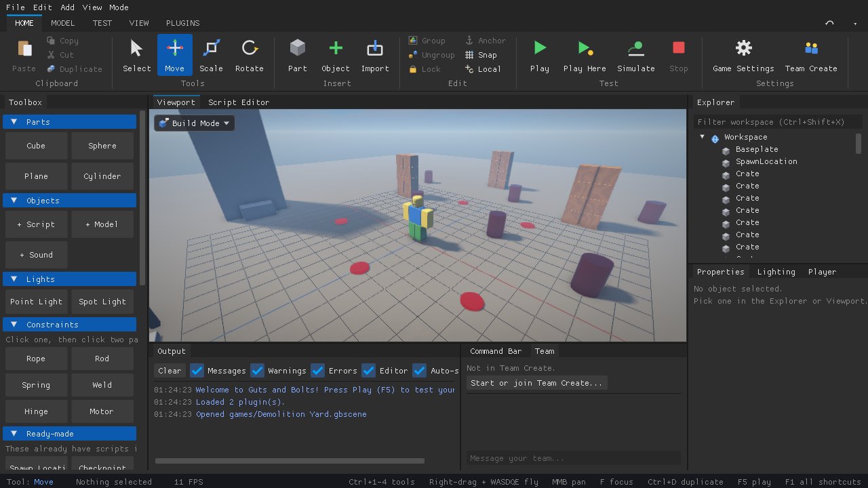Open the PLUGINS ribbon tab

coord(183,22)
